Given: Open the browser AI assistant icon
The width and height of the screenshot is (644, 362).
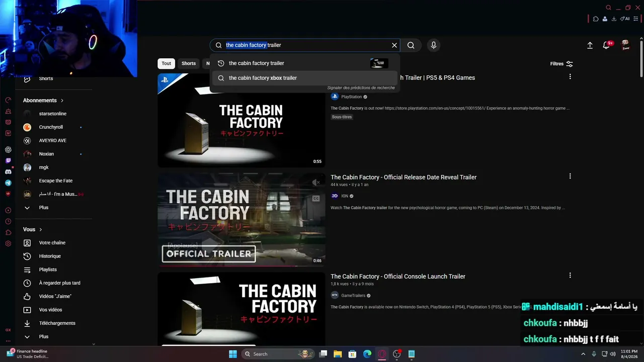Looking at the screenshot, I should pyautogui.click(x=625, y=19).
